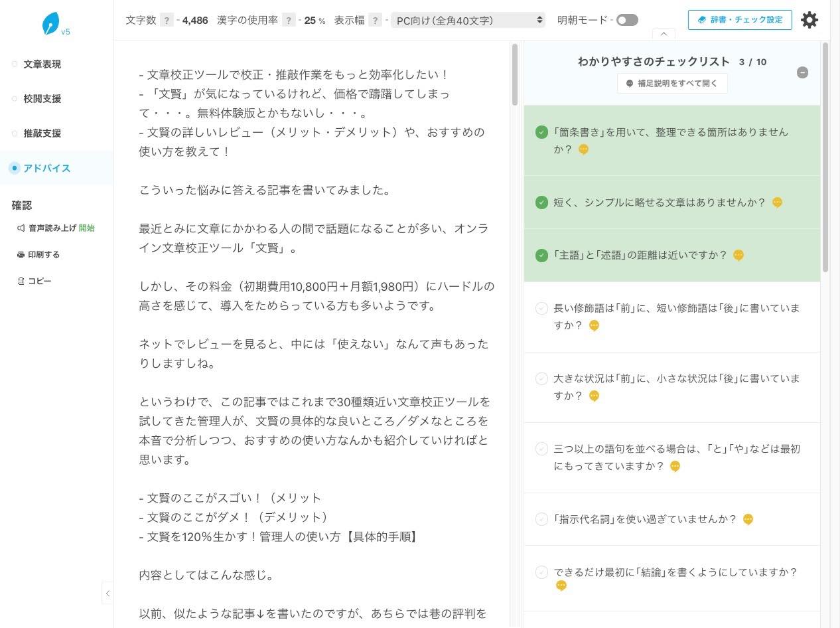Image resolution: width=840 pixels, height=628 pixels.
Task: Select the 推敲支援 menu item
Action: pos(42,133)
